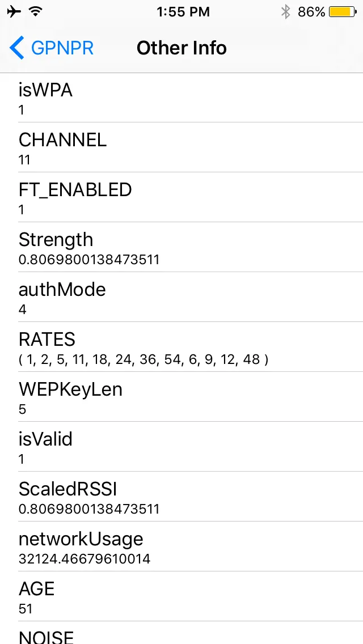The height and width of the screenshot is (644, 363).
Task: Select the authMode row
Action: click(x=181, y=297)
